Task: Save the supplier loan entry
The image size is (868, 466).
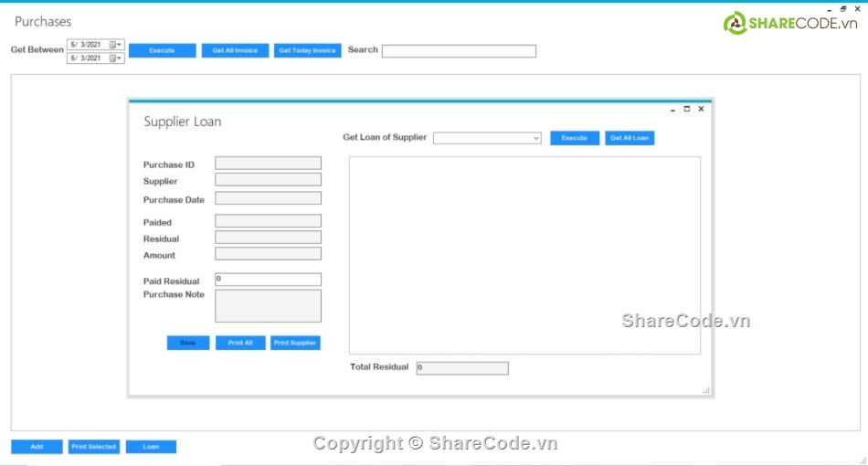Action: point(187,343)
